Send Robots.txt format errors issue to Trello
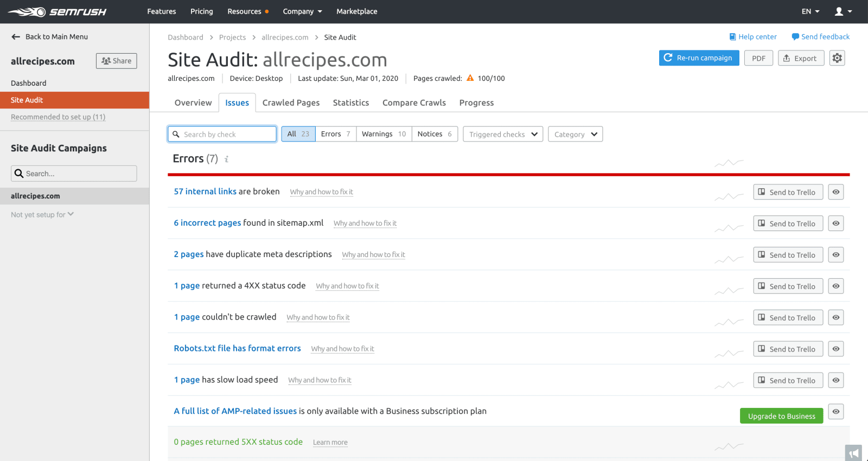Image resolution: width=868 pixels, height=461 pixels. click(788, 349)
